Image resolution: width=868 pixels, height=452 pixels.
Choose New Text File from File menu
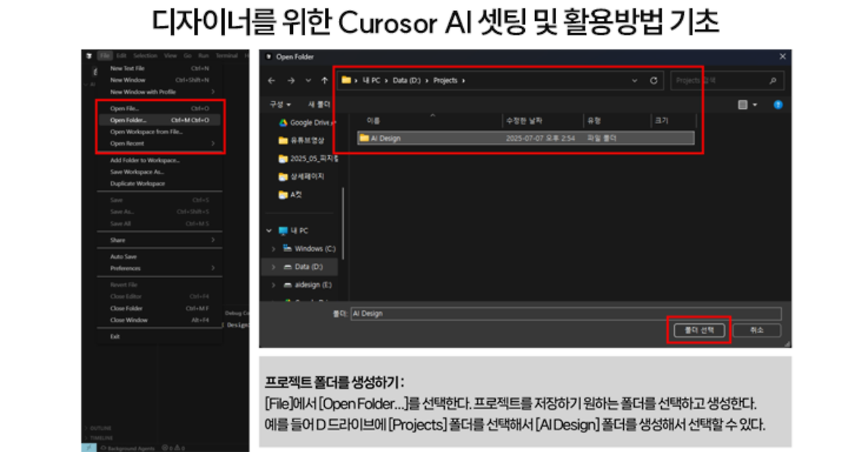[x=159, y=68]
